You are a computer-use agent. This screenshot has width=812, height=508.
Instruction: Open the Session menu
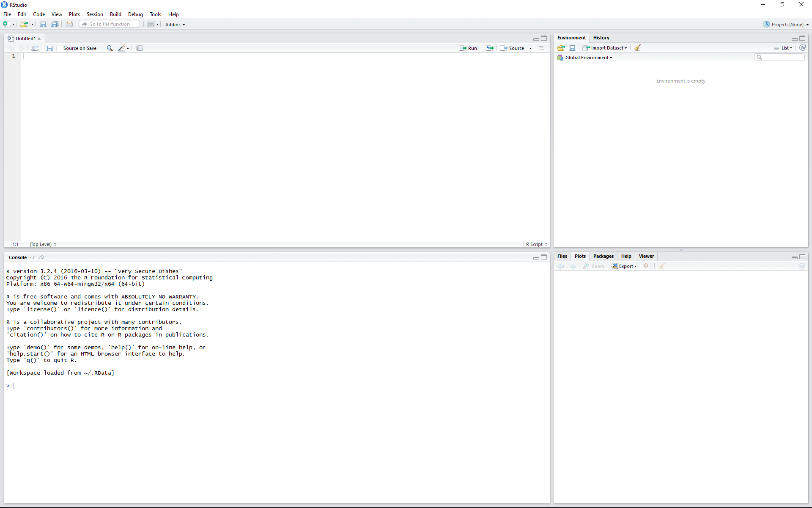click(x=95, y=14)
